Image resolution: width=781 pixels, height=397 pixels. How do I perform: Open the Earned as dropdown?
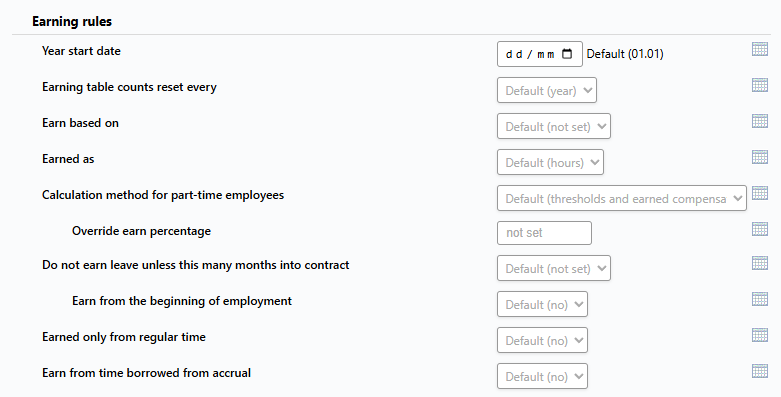point(550,162)
